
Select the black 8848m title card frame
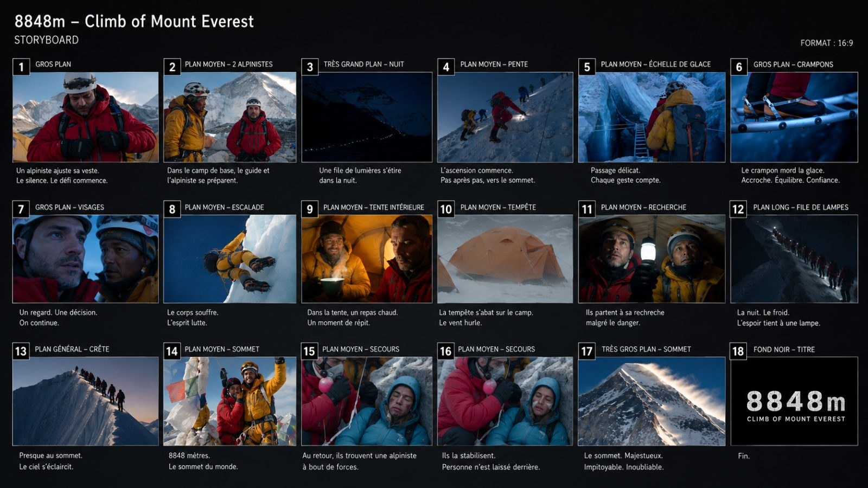[794, 401]
